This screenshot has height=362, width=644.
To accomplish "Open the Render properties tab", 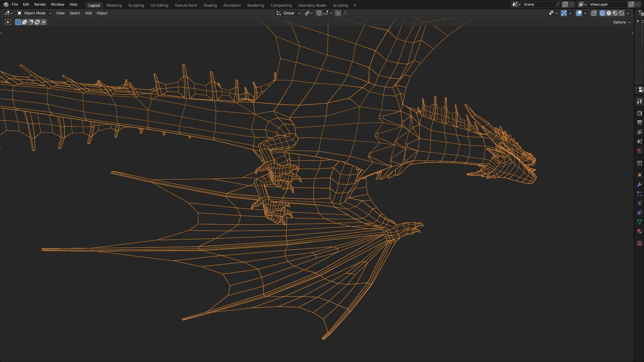I will [640, 113].
